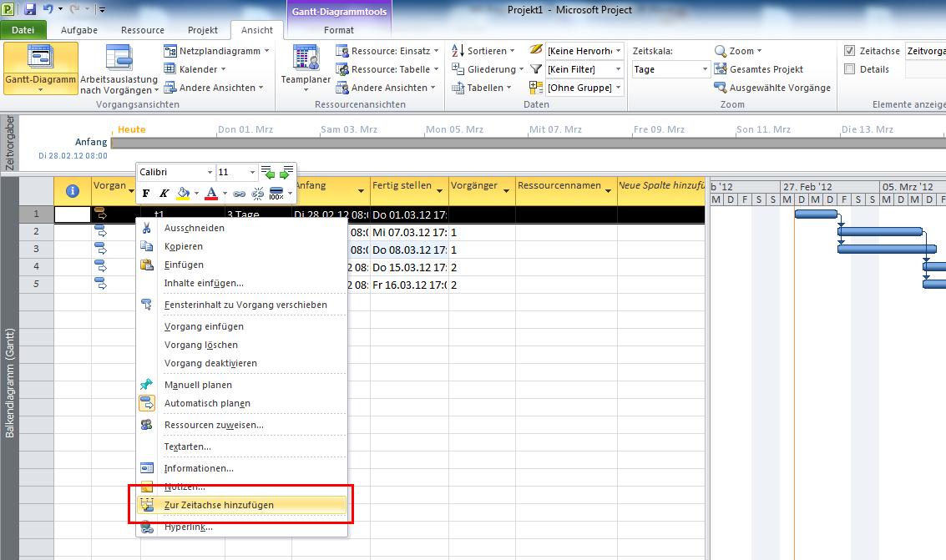The image size is (946, 560).
Task: Open the Zeitskala Tage dropdown
Action: point(705,69)
